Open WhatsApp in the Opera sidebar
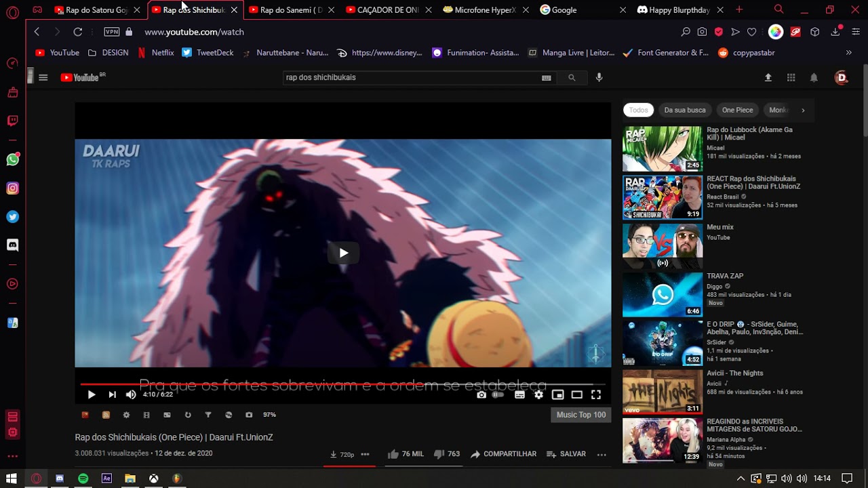The height and width of the screenshot is (488, 868). pos(12,160)
